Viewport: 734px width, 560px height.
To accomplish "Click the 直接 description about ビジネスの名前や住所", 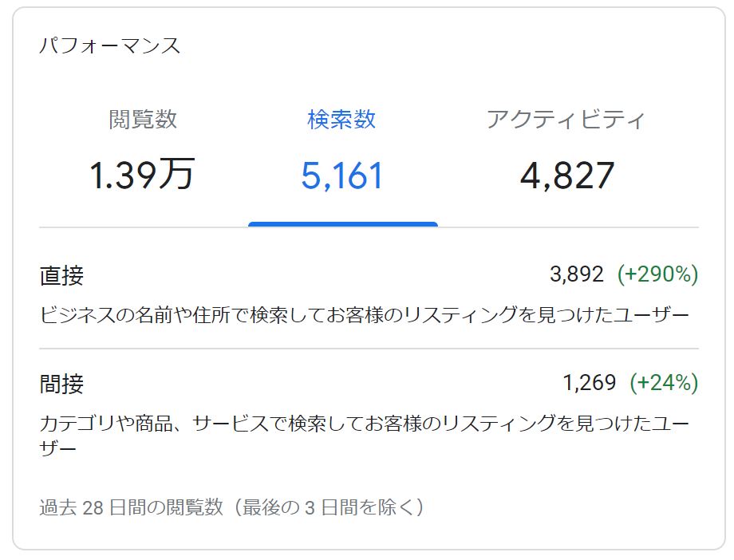I will point(364,314).
